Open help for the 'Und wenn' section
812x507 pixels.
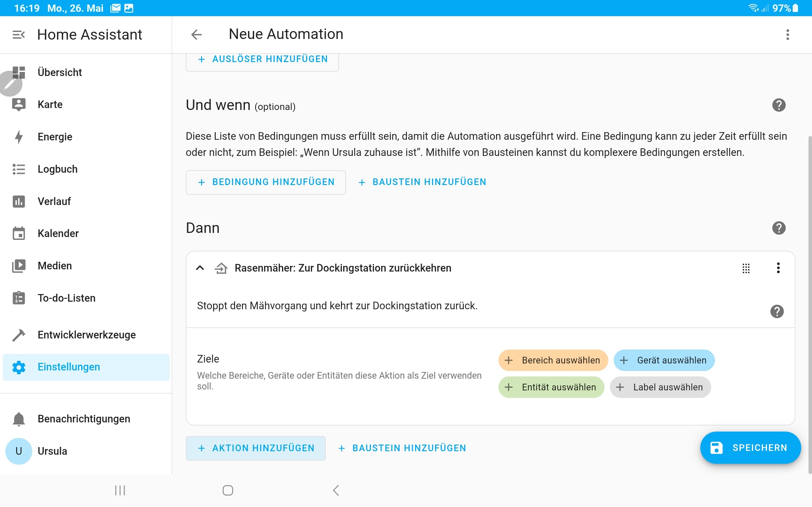pos(778,105)
